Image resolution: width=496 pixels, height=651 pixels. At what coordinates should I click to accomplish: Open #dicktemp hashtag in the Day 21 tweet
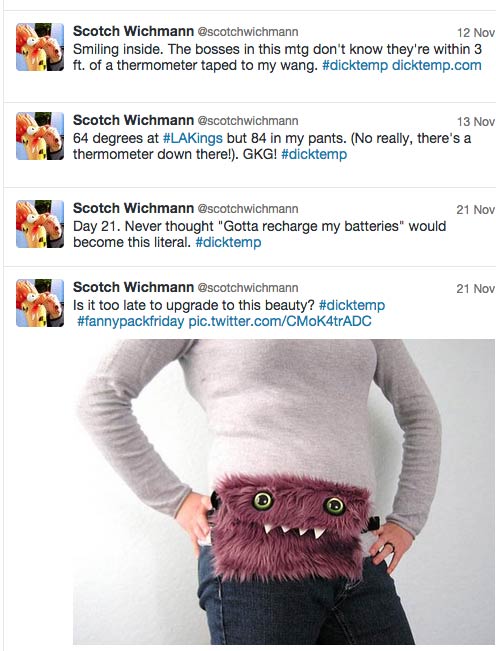[228, 242]
